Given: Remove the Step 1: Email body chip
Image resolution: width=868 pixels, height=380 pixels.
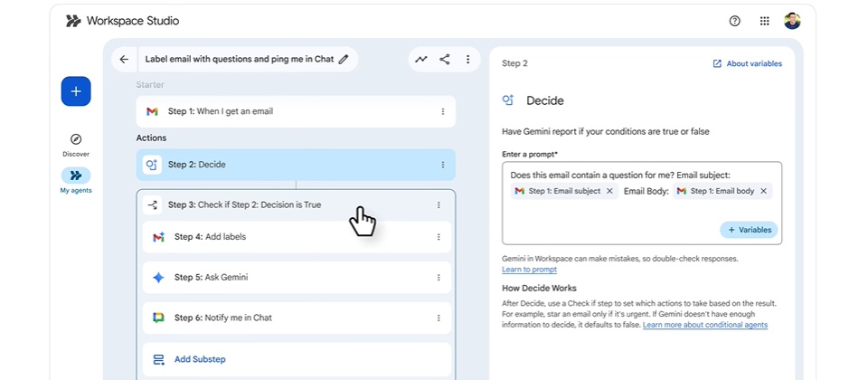Looking at the screenshot, I should 763,191.
